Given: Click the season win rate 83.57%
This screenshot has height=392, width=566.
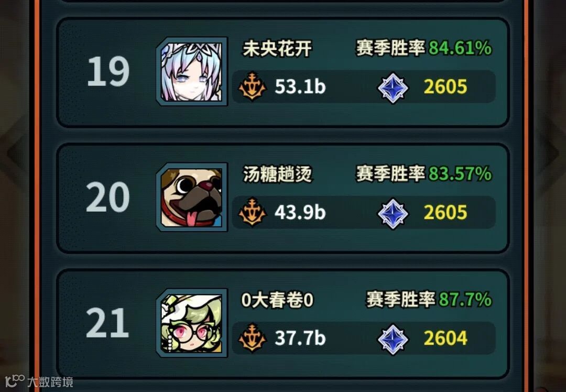Looking at the screenshot, I should (x=460, y=173).
